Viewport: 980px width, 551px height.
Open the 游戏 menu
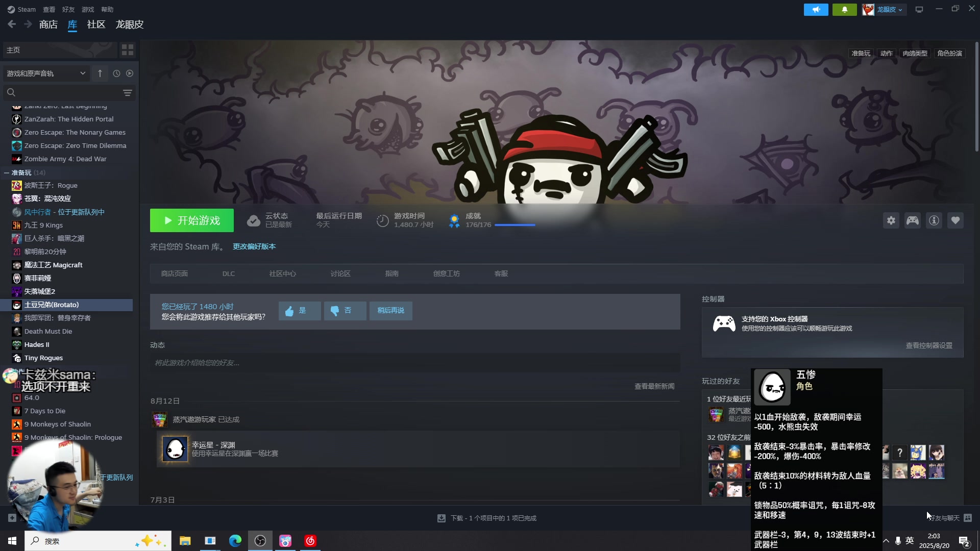[88, 9]
